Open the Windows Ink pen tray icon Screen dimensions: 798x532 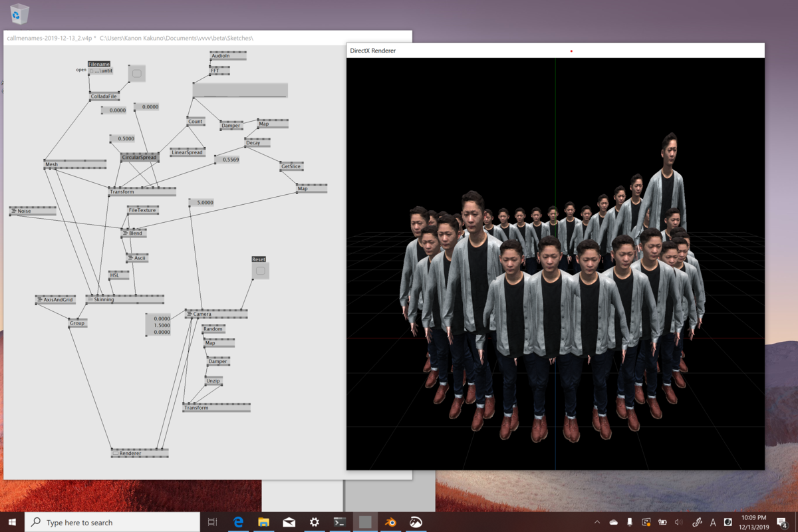click(x=697, y=523)
